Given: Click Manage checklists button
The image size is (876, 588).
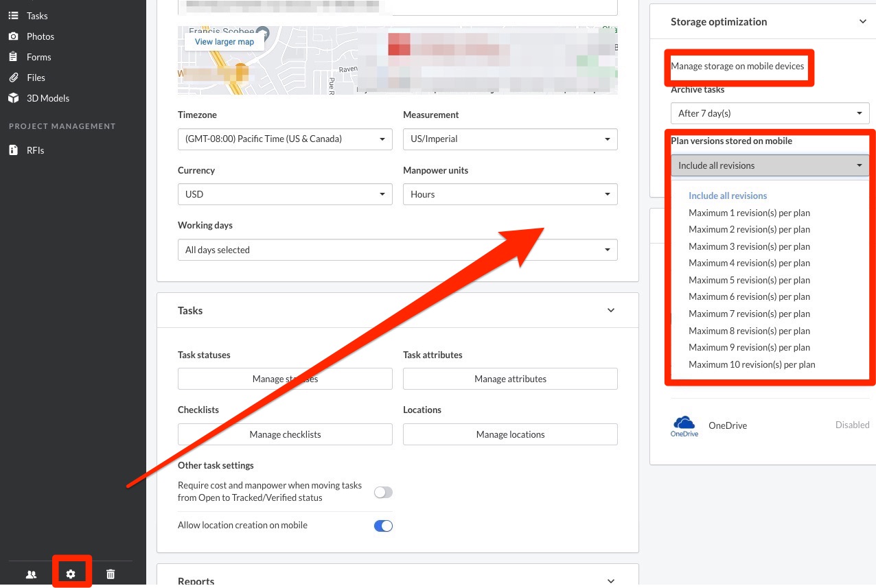Looking at the screenshot, I should tap(285, 434).
